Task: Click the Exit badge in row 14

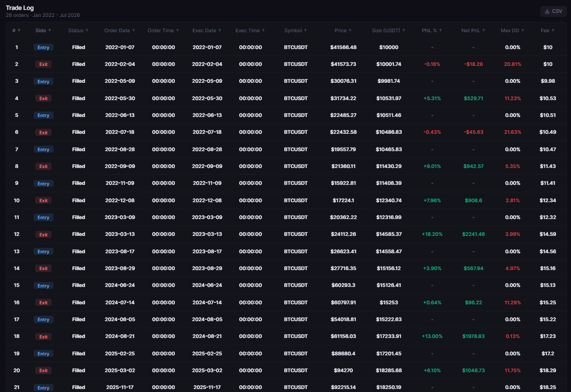Action: 43,268
